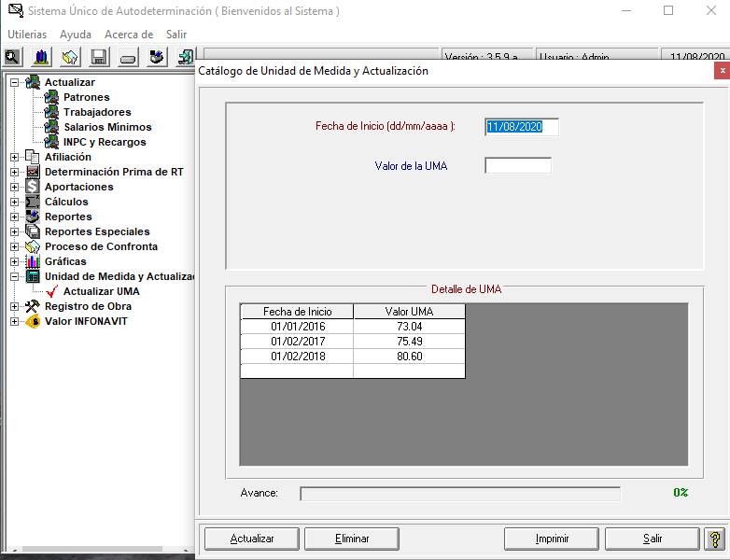The width and height of the screenshot is (730, 560).
Task: Click the magnifier search toolbar icon
Action: (x=12, y=57)
